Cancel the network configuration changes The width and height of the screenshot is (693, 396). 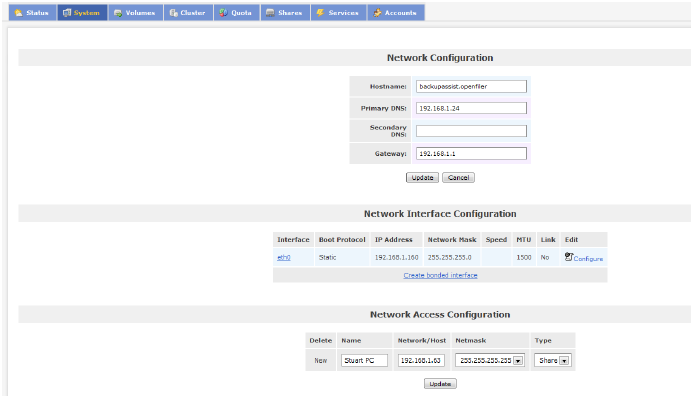pyautogui.click(x=458, y=177)
